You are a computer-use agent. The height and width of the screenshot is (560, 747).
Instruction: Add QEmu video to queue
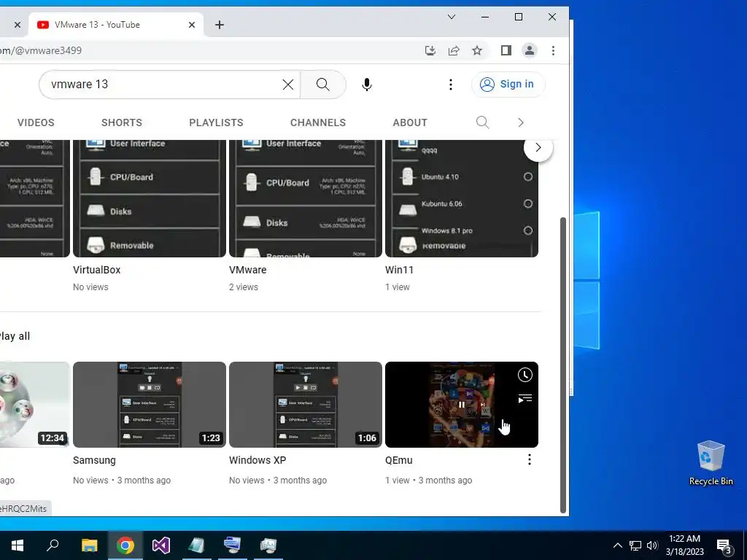pos(525,399)
